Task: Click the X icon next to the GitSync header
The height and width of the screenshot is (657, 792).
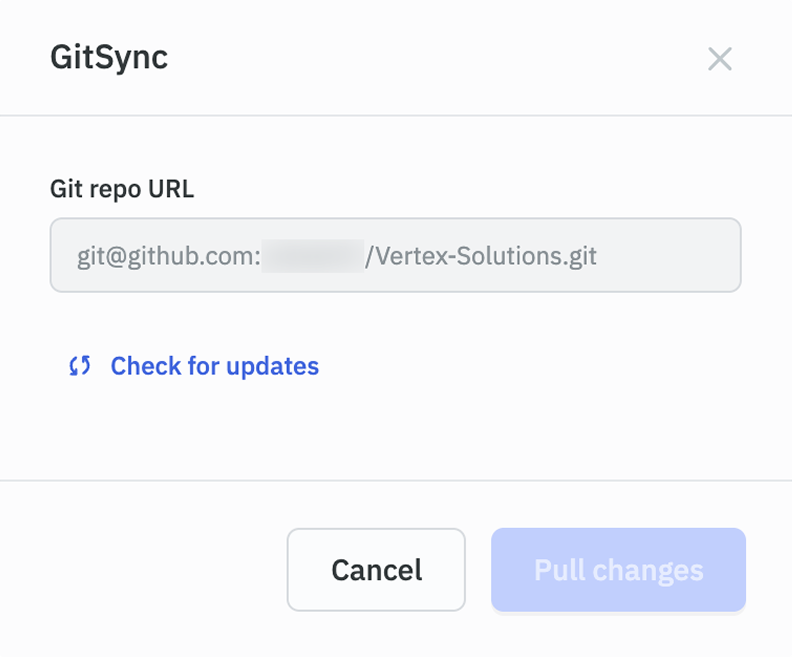Action: tap(720, 59)
